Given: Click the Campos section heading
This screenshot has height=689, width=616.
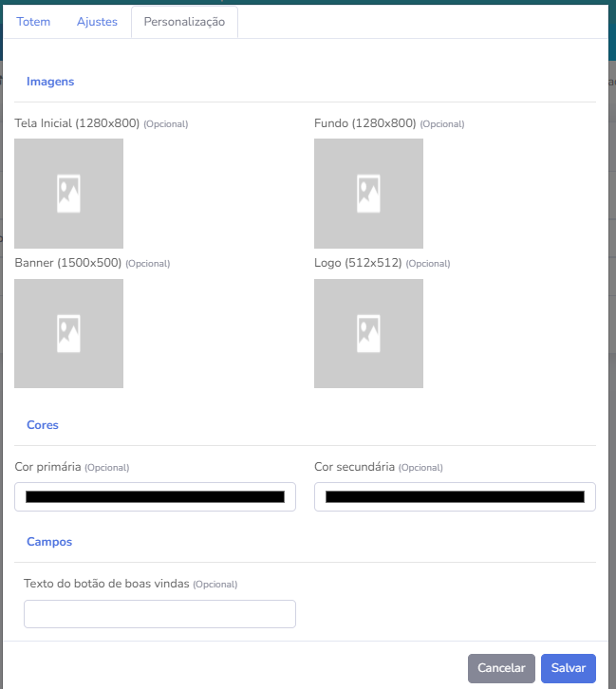Looking at the screenshot, I should click(x=49, y=542).
